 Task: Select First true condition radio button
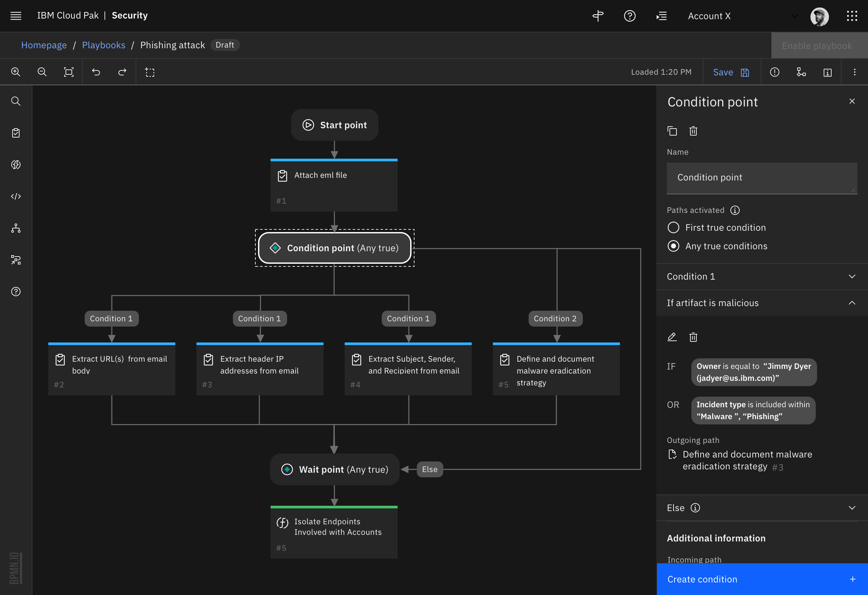[x=673, y=227]
